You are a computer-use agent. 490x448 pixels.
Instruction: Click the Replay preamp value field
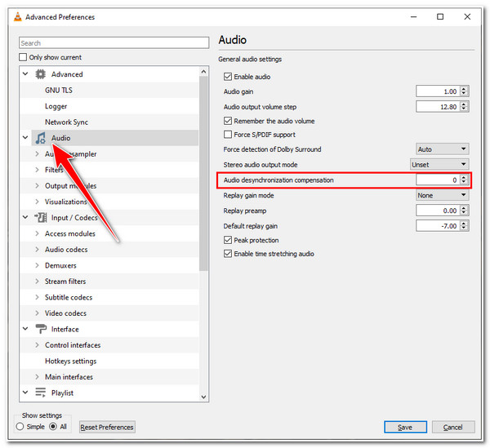click(x=438, y=211)
